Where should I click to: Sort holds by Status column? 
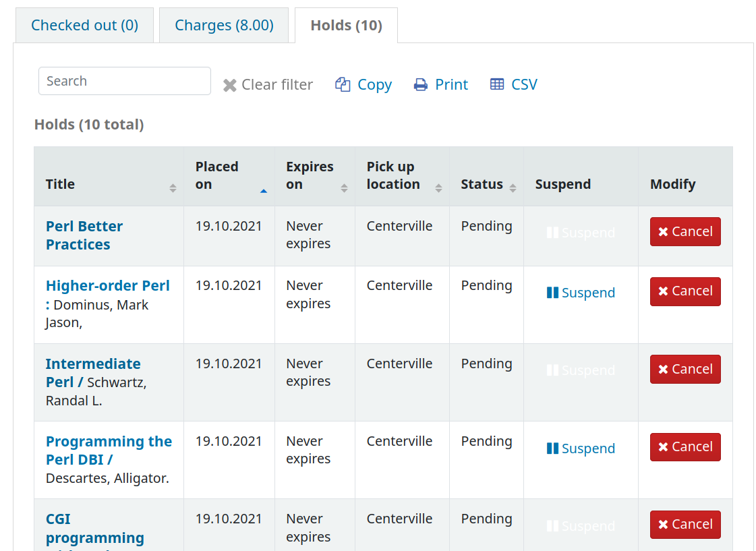click(x=486, y=185)
